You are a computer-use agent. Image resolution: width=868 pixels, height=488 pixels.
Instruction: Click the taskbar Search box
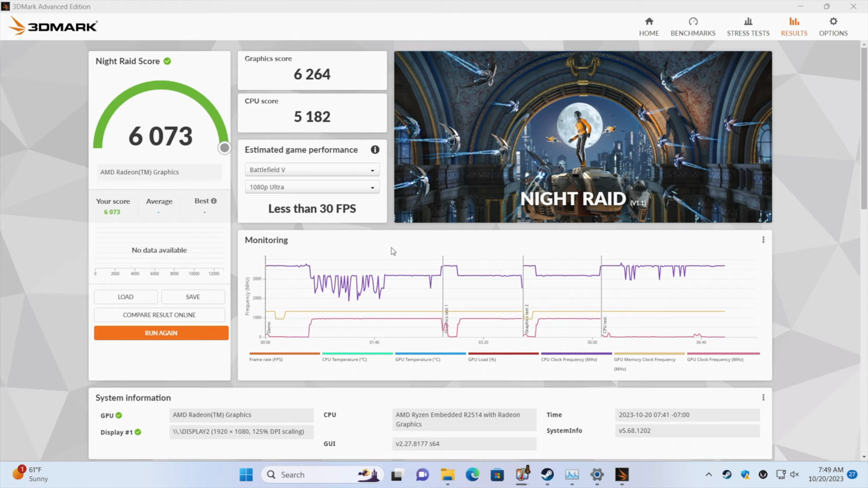click(x=322, y=475)
